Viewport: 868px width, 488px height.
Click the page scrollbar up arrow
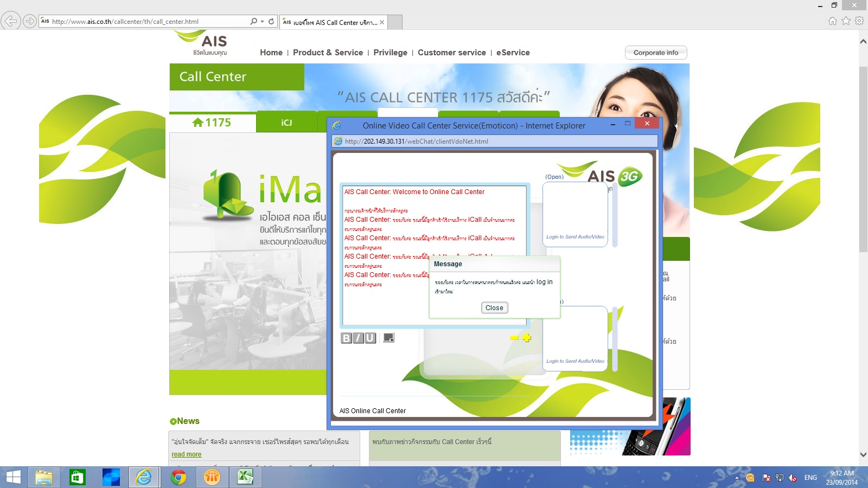(863, 42)
